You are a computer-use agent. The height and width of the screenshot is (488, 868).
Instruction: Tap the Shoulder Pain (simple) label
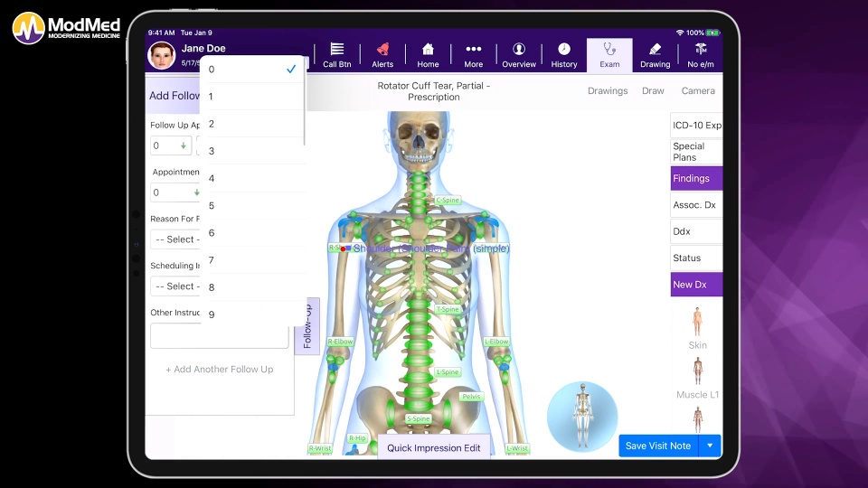coord(431,249)
